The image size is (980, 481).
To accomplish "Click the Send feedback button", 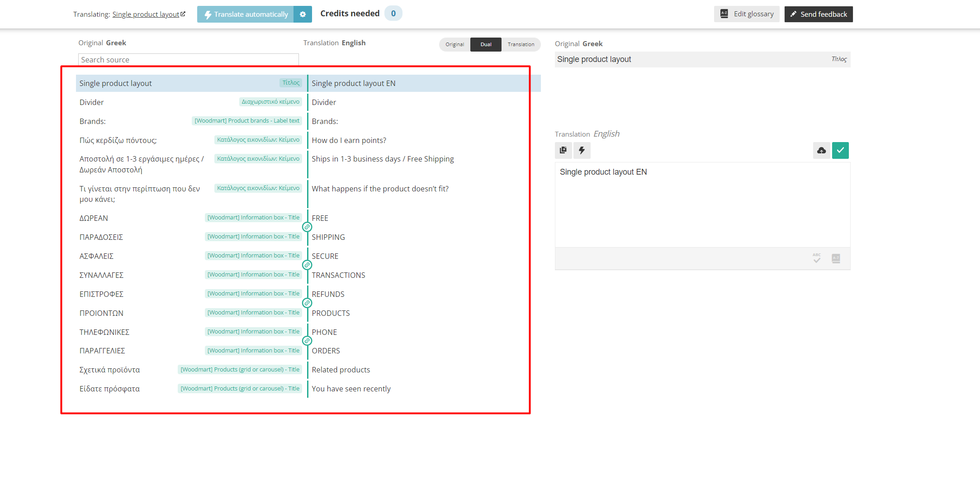I will point(819,14).
